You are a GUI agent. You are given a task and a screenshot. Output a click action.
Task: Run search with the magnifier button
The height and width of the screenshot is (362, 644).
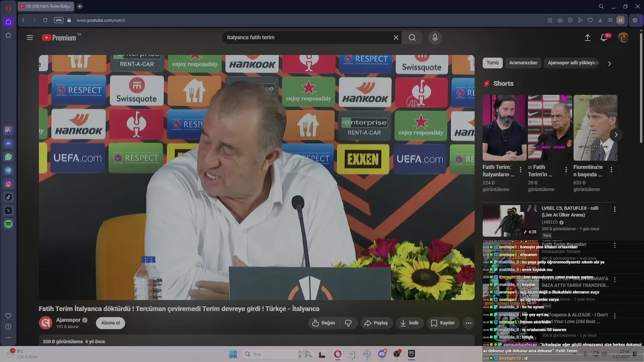[x=412, y=38]
